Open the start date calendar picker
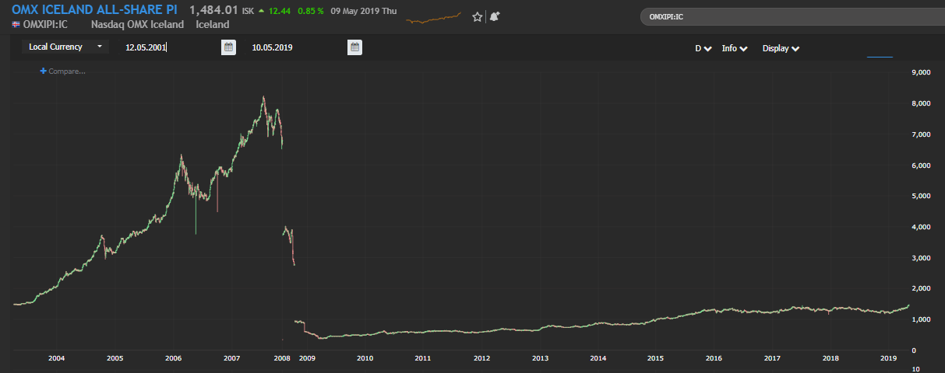Screen dimensions: 945x373 click(x=228, y=47)
